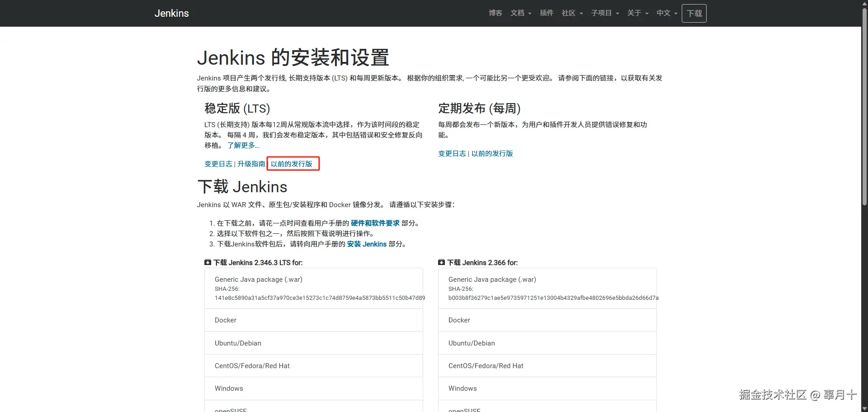The width and height of the screenshot is (868, 412).
Task: Follow the 了解更多 link about LTS
Action: (243, 145)
